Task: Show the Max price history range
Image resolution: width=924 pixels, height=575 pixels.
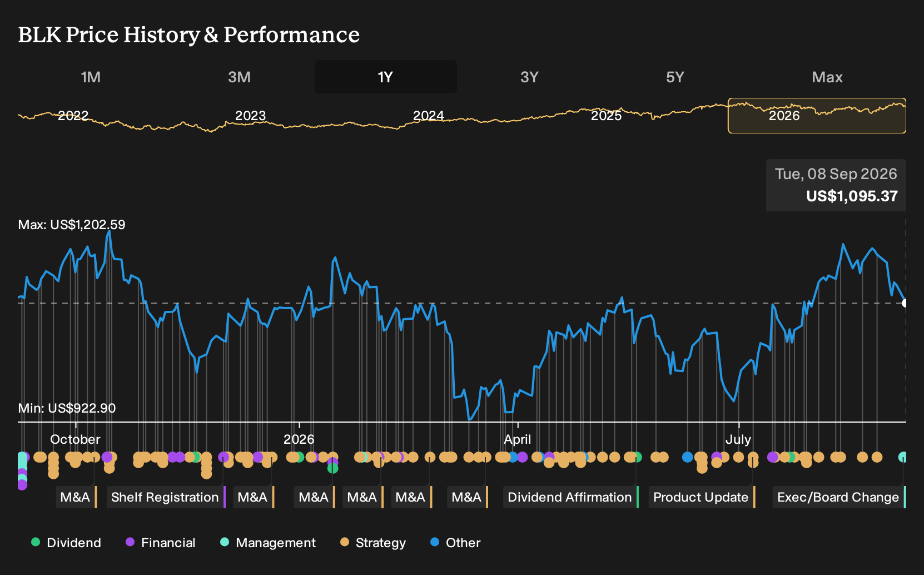Action: pyautogui.click(x=827, y=77)
